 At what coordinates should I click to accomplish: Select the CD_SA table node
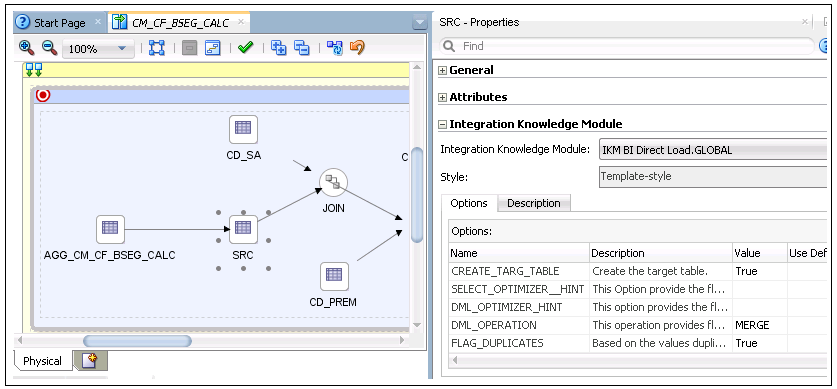tap(243, 130)
